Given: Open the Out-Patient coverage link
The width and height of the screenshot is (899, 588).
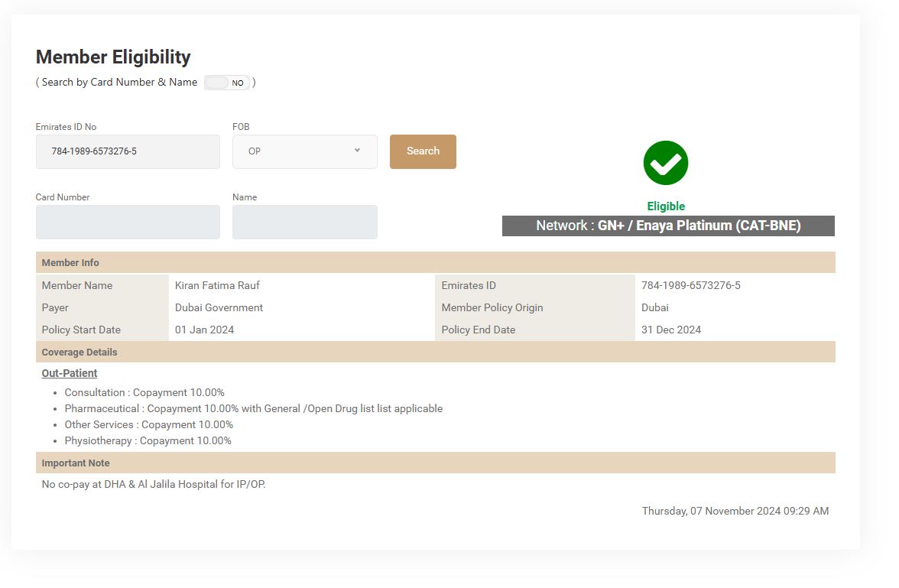Looking at the screenshot, I should 70,373.
